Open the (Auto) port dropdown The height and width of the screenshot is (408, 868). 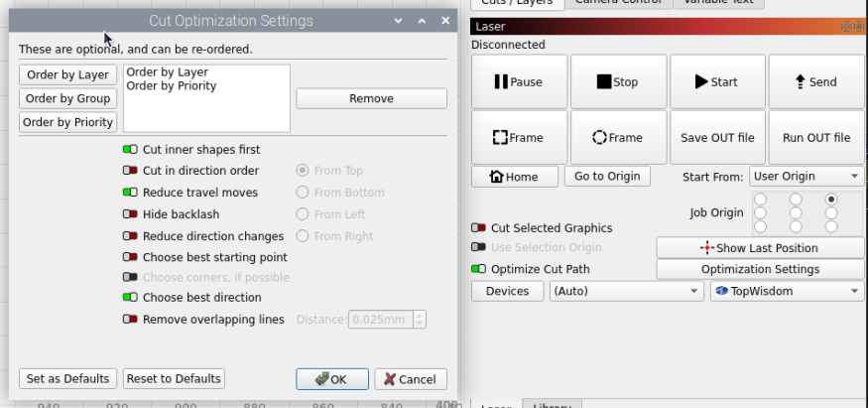tap(627, 291)
